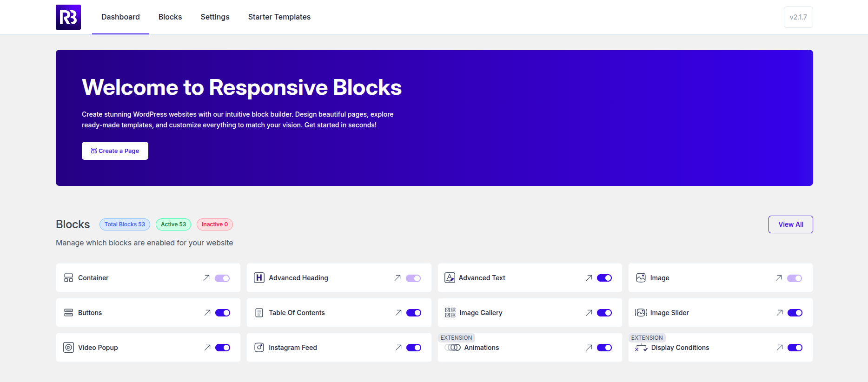Disable the Buttons block toggle
Viewport: 868px width, 382px height.
click(x=223, y=313)
